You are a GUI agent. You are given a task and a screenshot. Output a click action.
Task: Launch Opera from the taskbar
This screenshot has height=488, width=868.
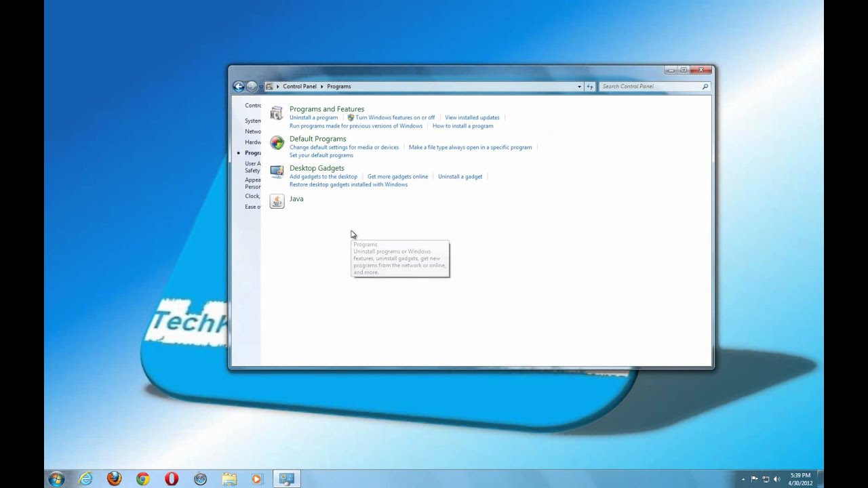pyautogui.click(x=172, y=479)
